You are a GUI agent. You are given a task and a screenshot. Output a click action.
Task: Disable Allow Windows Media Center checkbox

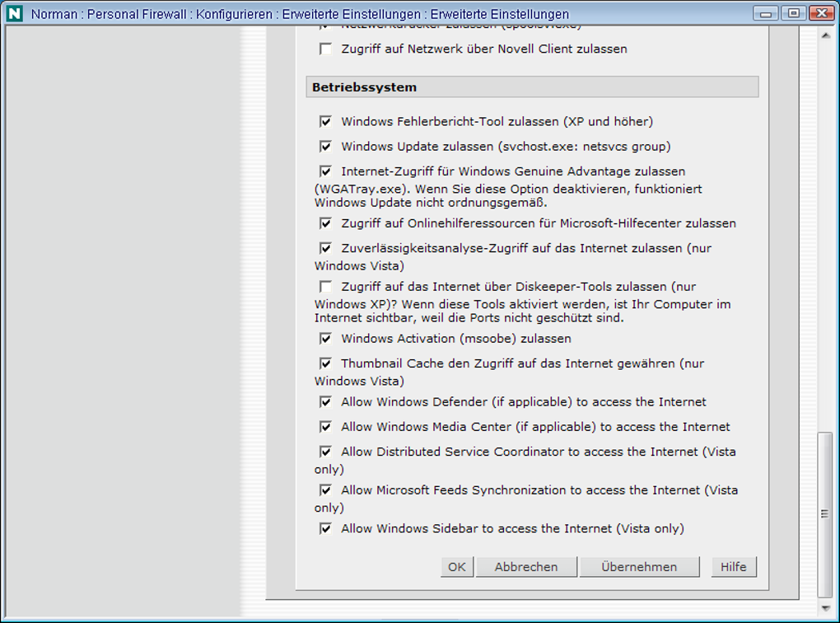pyautogui.click(x=326, y=427)
